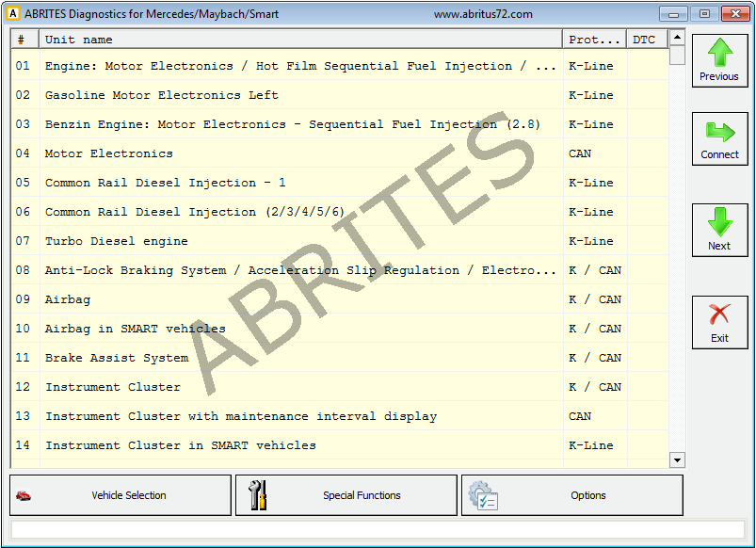
Task: Click the ABRITES app icon in title bar
Action: (x=13, y=14)
